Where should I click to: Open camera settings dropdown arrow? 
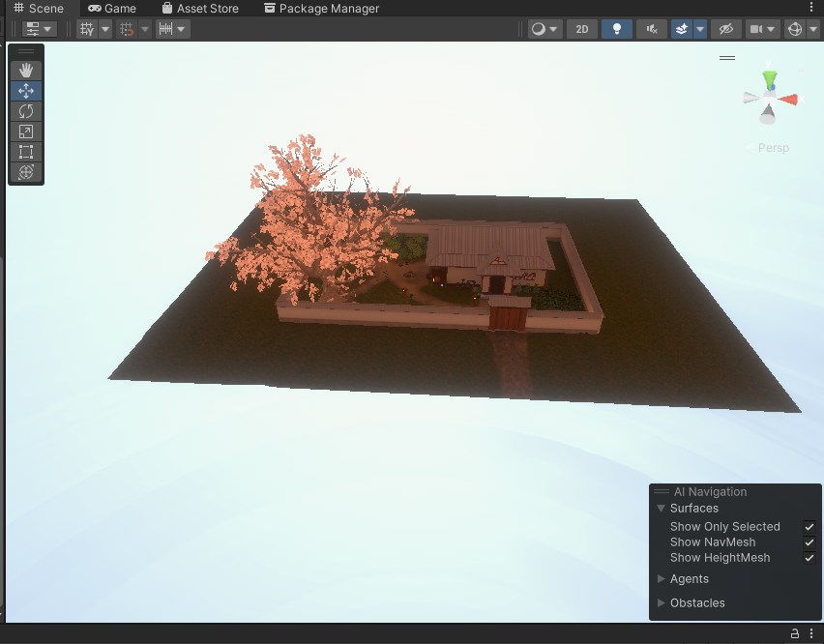pos(771,29)
